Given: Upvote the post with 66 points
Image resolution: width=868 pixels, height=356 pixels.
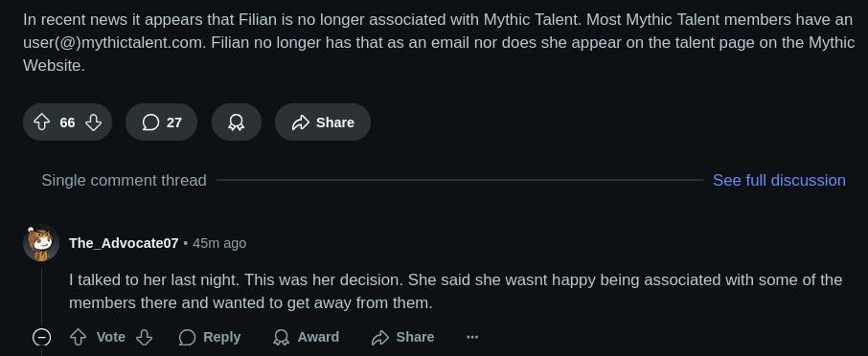Looking at the screenshot, I should (x=41, y=122).
